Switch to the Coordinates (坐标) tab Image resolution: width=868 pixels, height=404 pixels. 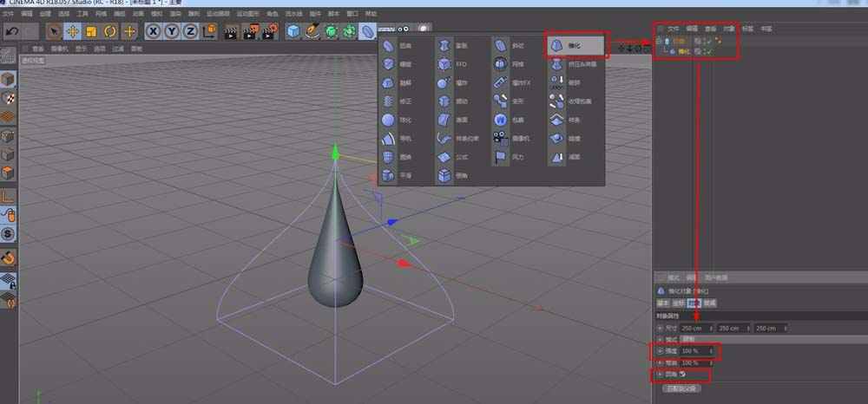[678, 303]
